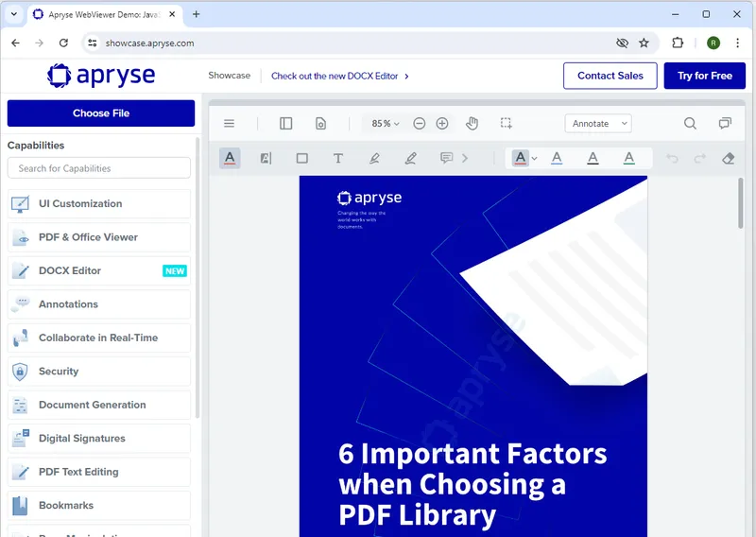Screen dimensions: 756x537
Task: Click the capabilities list scrollbar
Action: click(198, 278)
